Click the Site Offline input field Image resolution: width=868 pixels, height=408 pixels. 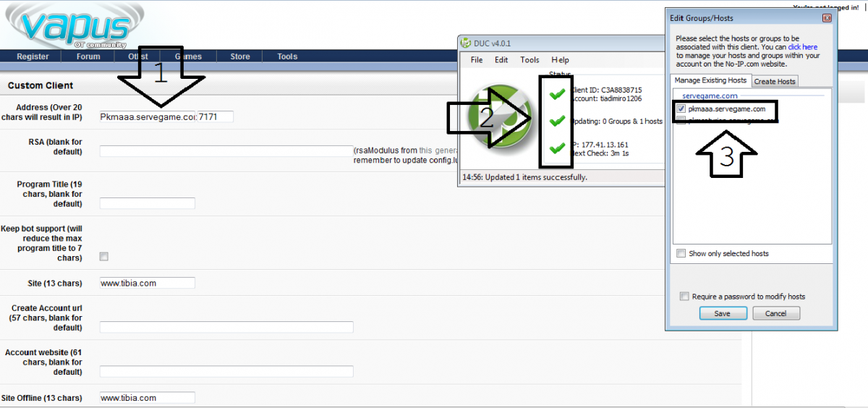(x=148, y=397)
